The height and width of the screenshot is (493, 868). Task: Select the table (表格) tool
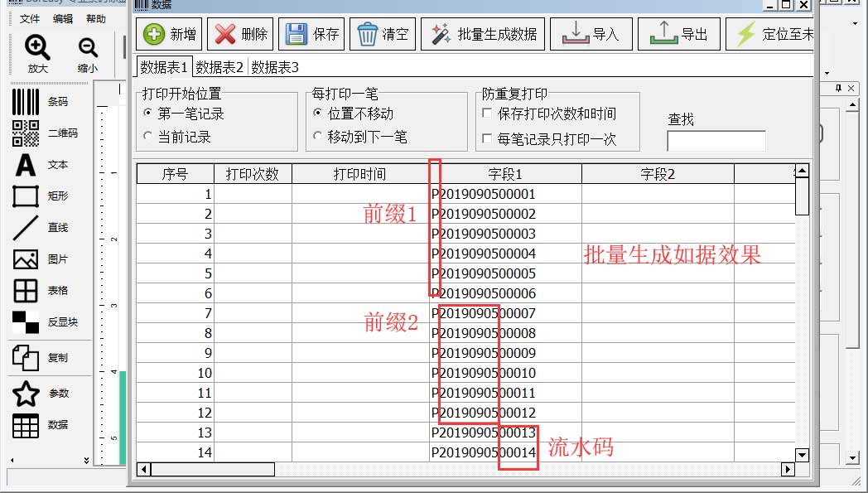(x=26, y=291)
